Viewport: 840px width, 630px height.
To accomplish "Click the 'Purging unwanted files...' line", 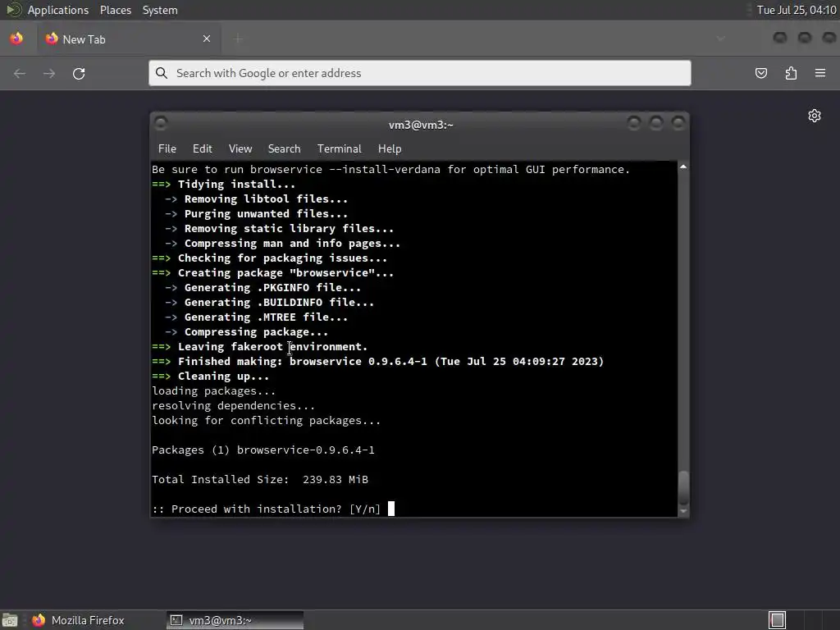I will (x=256, y=214).
